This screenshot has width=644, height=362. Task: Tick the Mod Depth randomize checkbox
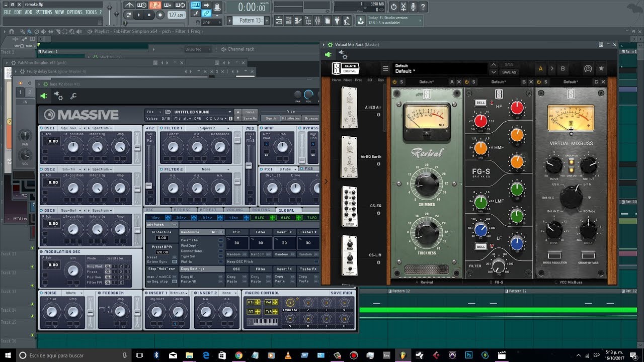click(221, 245)
